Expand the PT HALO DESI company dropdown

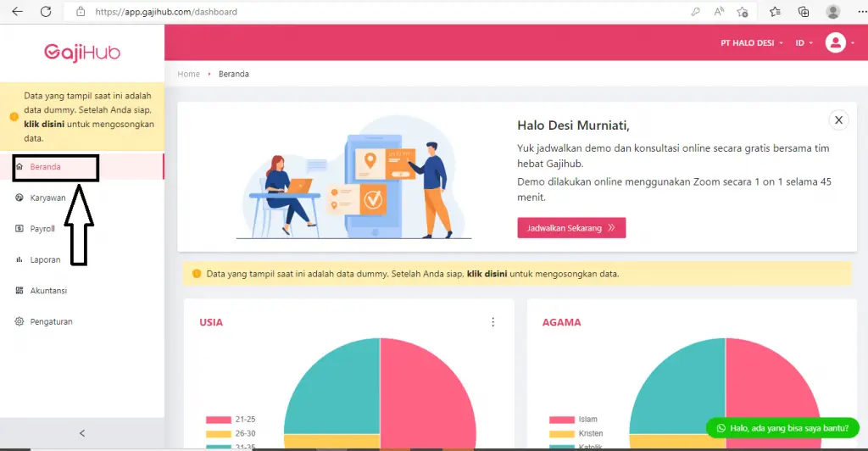(x=751, y=42)
